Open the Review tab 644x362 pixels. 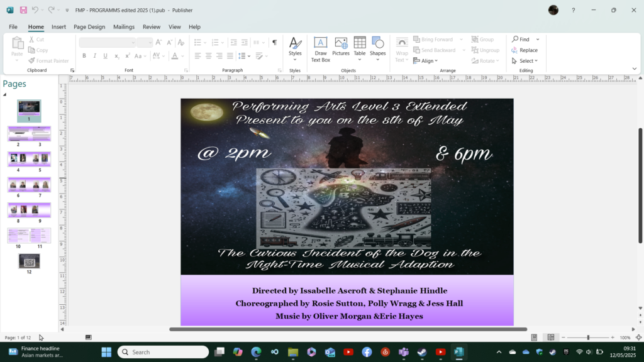(152, 26)
